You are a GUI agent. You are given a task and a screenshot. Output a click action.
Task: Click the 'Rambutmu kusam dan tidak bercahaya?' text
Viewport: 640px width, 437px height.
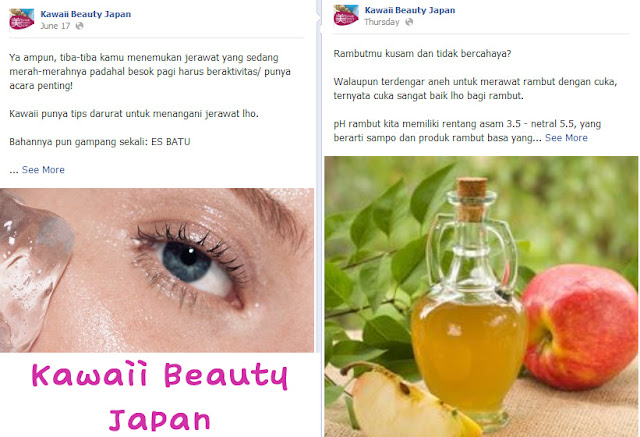click(422, 54)
